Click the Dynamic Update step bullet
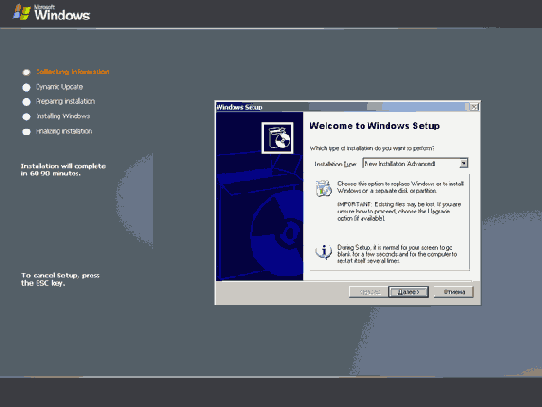 click(x=26, y=87)
